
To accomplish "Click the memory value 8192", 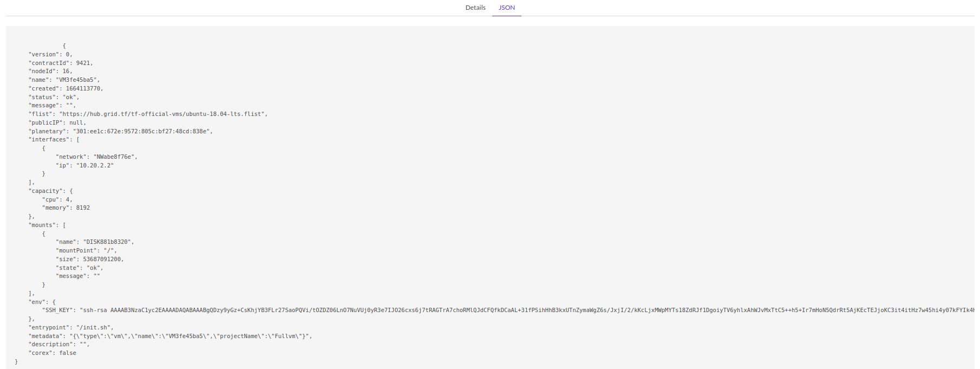I will click(83, 208).
